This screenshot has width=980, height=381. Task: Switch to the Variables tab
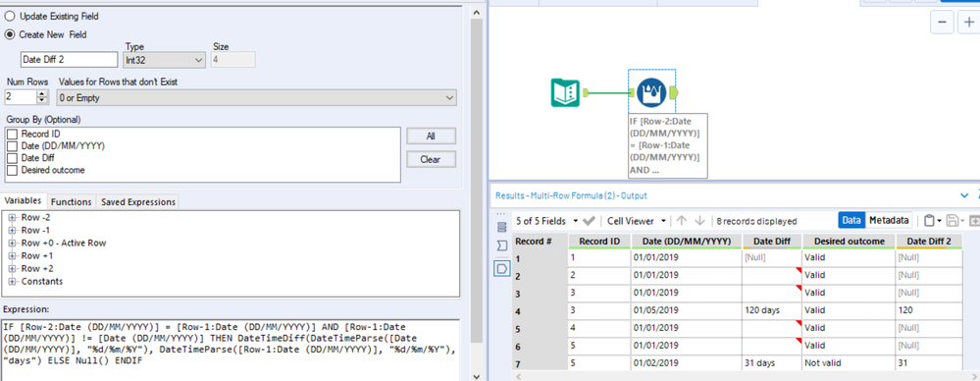tap(23, 201)
